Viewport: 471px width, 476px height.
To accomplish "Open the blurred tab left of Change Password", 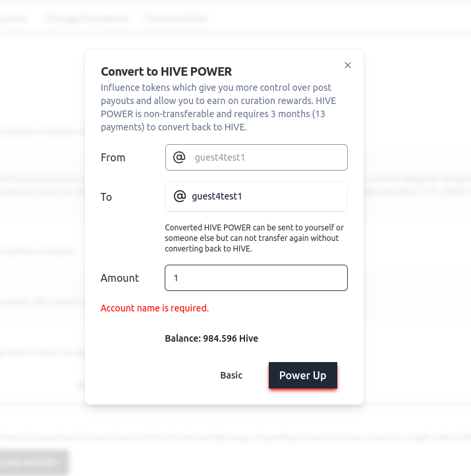I will [13, 18].
